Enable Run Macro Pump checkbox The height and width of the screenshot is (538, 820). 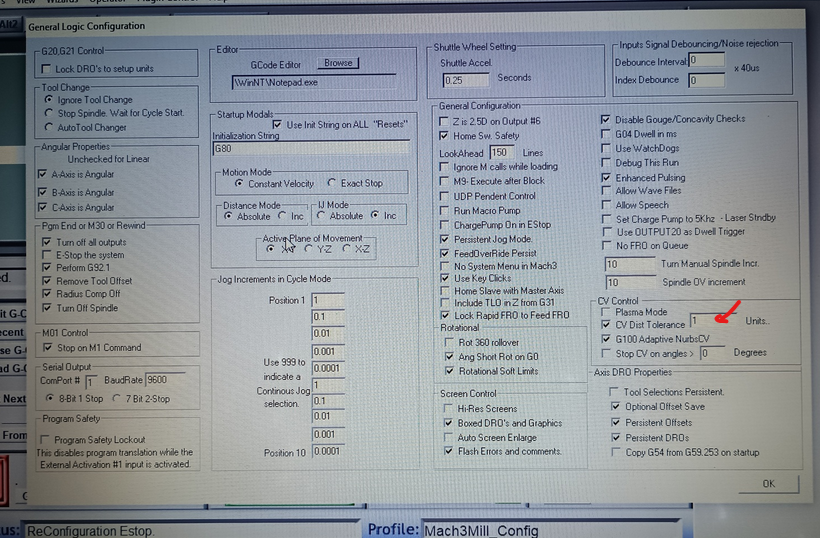click(444, 210)
